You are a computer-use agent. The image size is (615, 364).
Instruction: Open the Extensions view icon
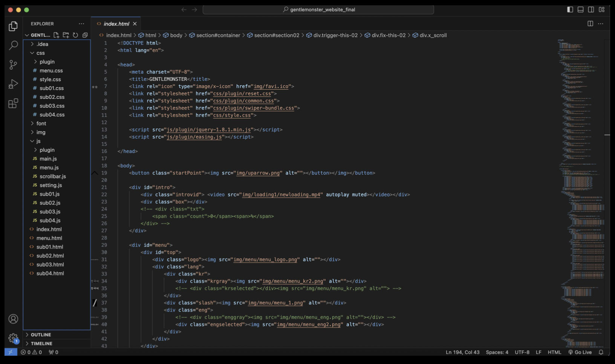13,104
